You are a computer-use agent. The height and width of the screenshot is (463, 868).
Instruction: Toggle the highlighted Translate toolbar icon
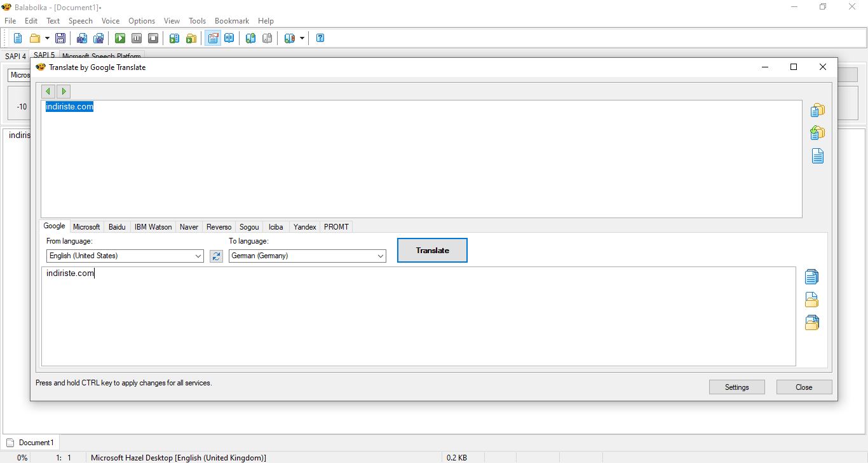tap(213, 38)
